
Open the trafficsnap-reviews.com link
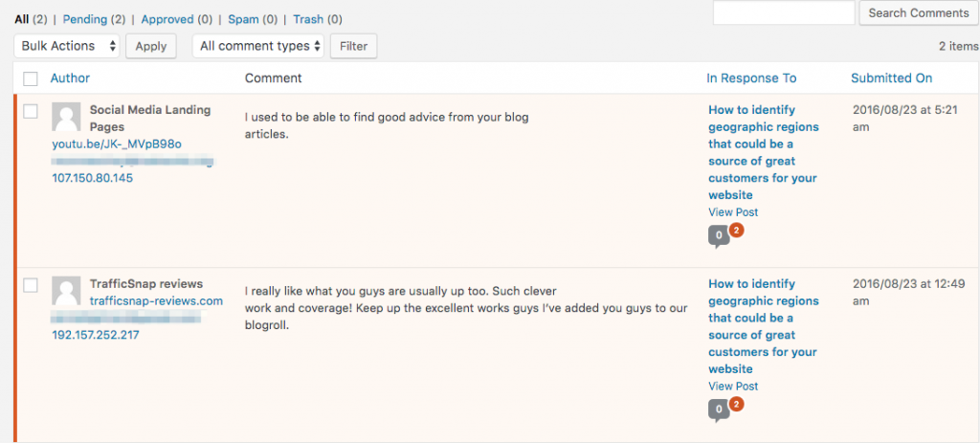click(x=156, y=301)
